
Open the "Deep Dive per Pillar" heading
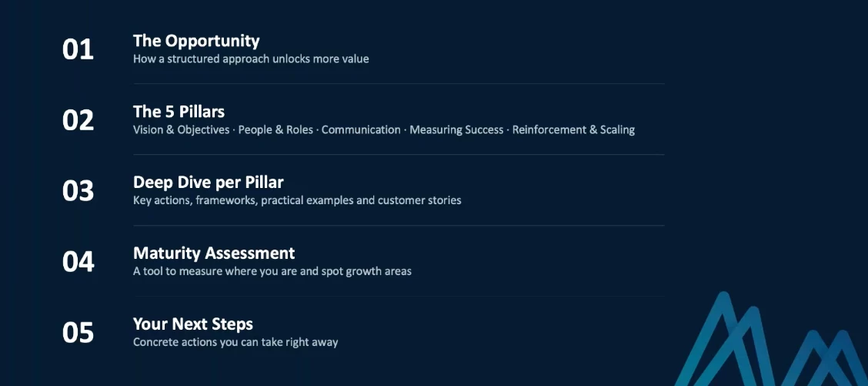[208, 183]
